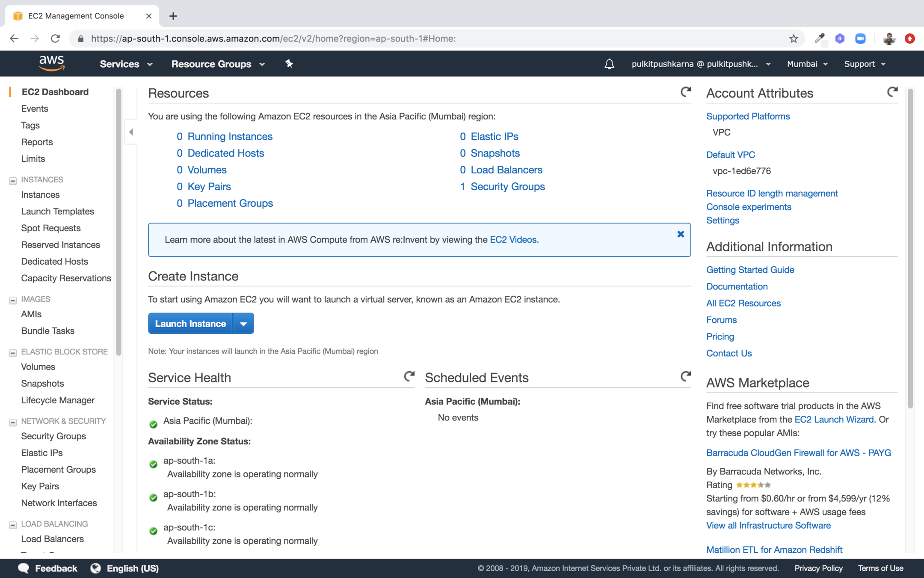924x578 pixels.
Task: Open the Mumbai region selector
Action: 807,64
